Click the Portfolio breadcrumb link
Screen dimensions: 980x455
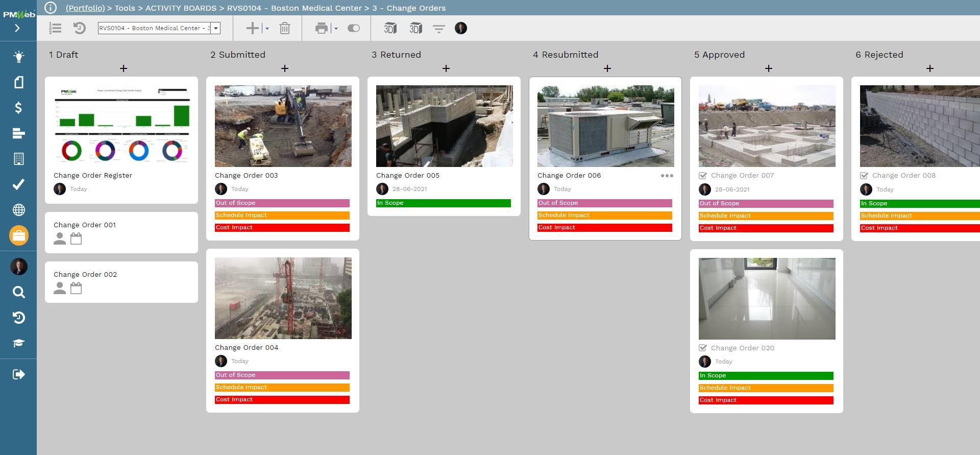[85, 8]
